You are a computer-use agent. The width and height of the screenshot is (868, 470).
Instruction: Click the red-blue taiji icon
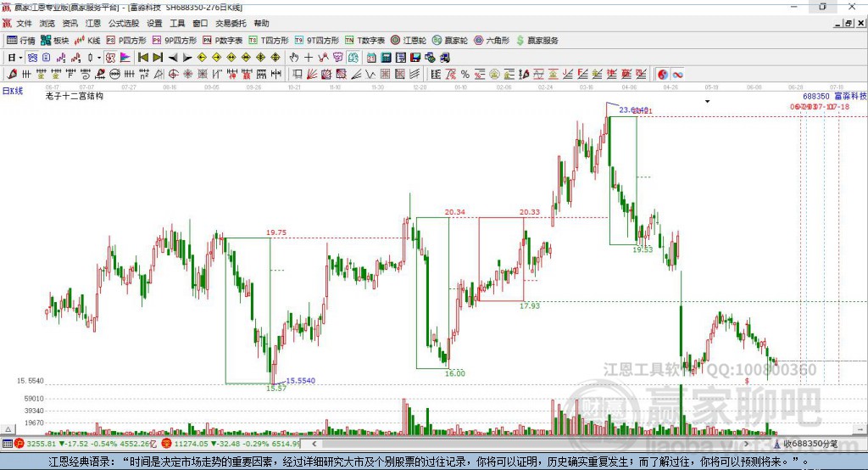click(x=663, y=75)
